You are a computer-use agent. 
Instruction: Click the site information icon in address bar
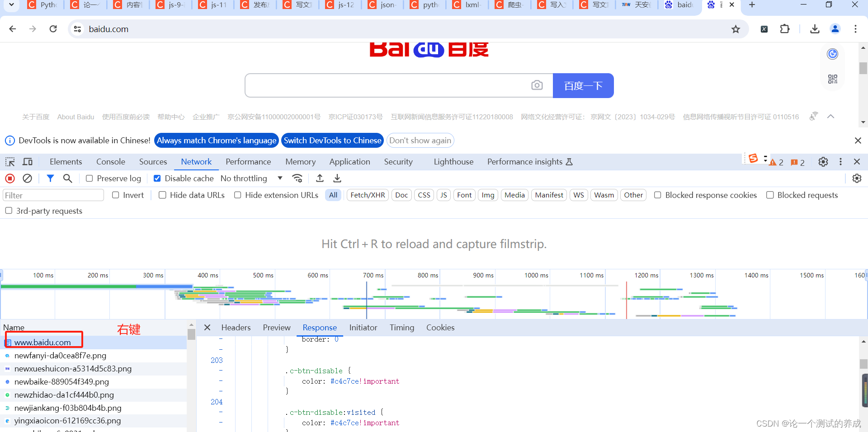tap(77, 29)
